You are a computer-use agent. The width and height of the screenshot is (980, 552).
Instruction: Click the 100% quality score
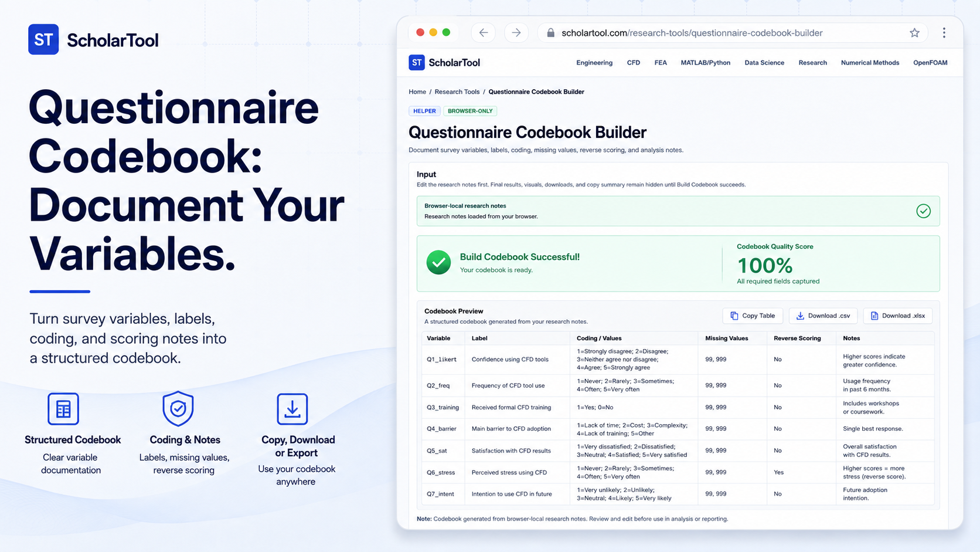(x=765, y=266)
